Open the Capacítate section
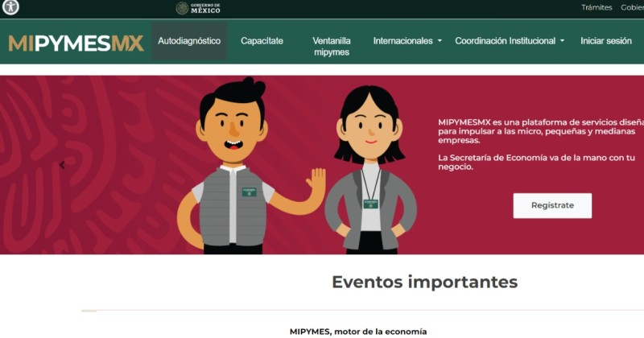 pyautogui.click(x=262, y=41)
